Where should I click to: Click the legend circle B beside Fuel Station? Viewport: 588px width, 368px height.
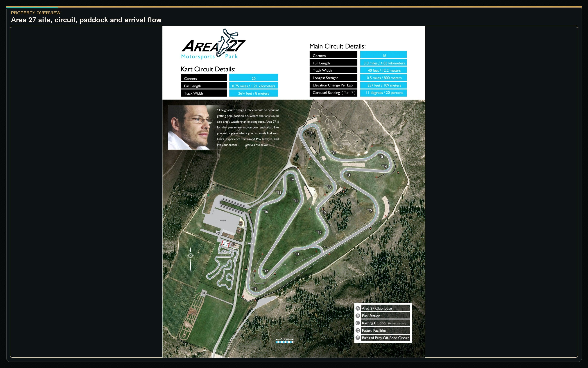click(358, 316)
